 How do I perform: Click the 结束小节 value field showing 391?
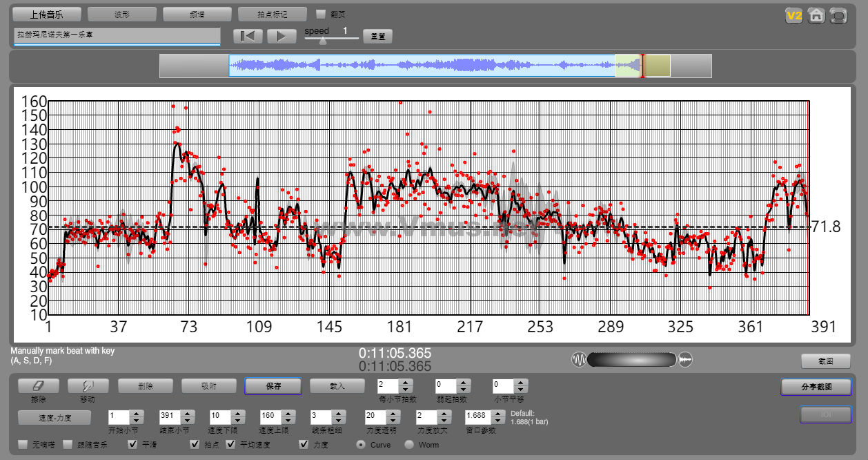[x=169, y=417]
